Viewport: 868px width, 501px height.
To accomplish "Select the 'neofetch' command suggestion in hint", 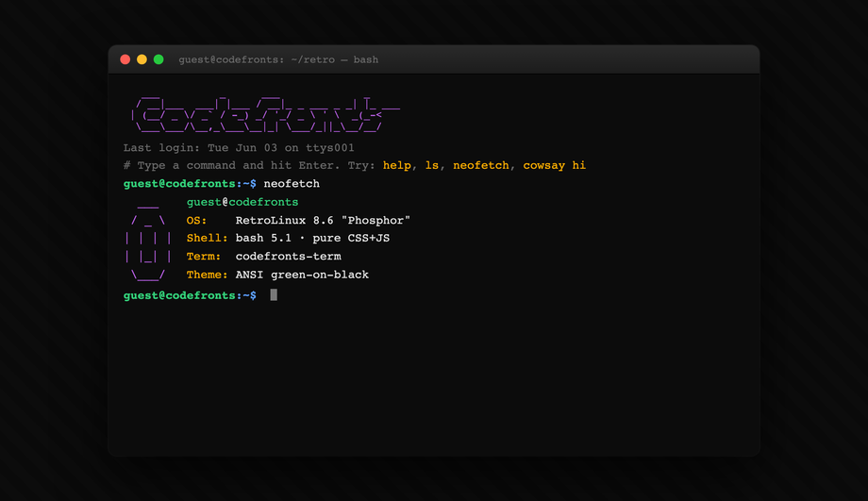I will click(480, 165).
